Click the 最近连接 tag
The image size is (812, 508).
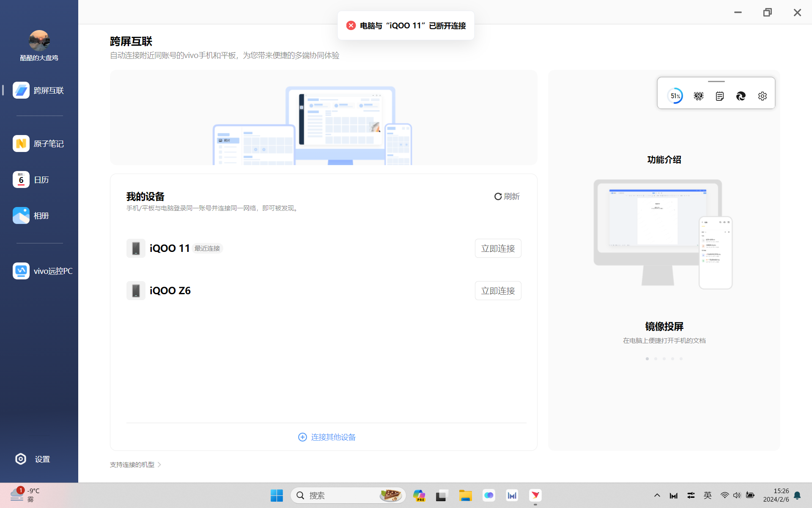click(x=207, y=248)
